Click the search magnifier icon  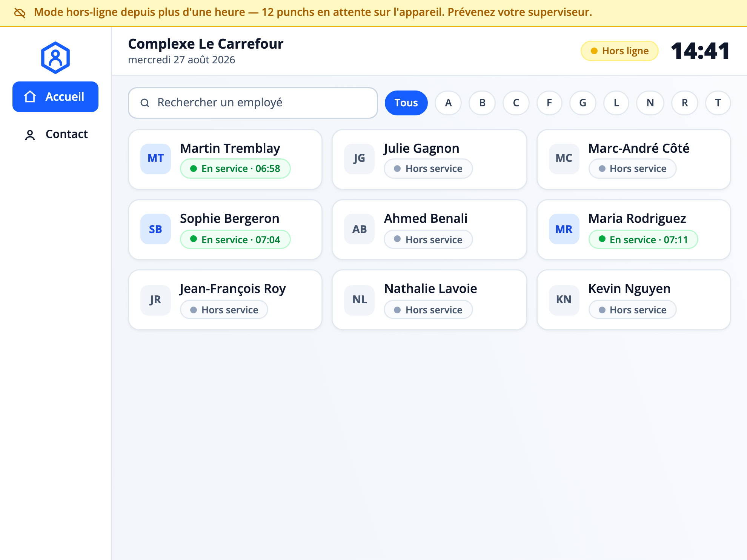pyautogui.click(x=145, y=103)
